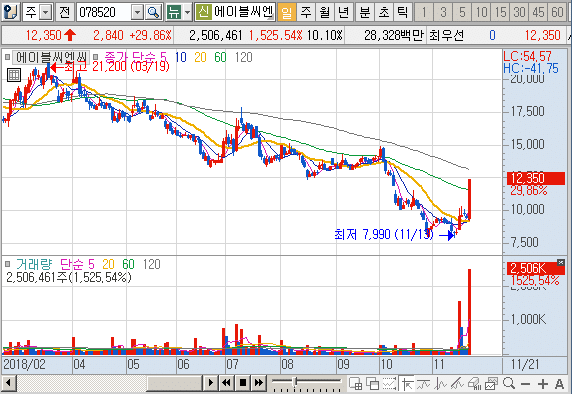Image resolution: width=572 pixels, height=394 pixels.
Task: Select the 초 second period toggle
Action: (384, 13)
